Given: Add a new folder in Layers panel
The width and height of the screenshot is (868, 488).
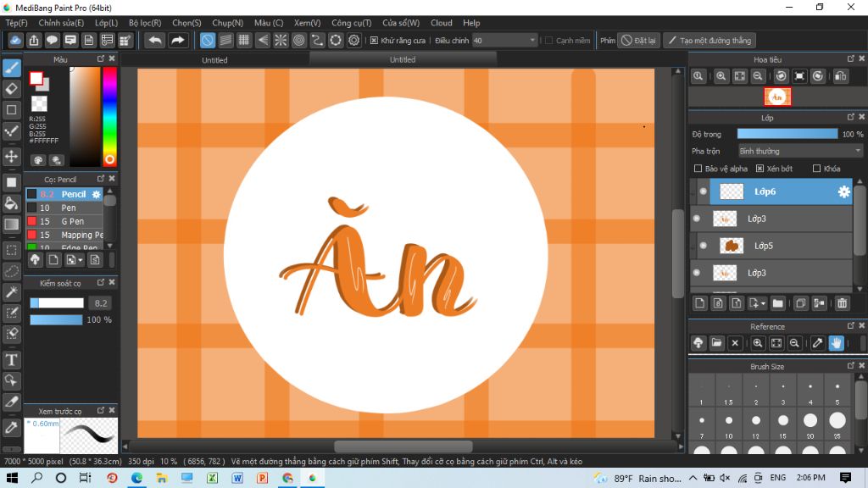Looking at the screenshot, I should click(x=778, y=303).
